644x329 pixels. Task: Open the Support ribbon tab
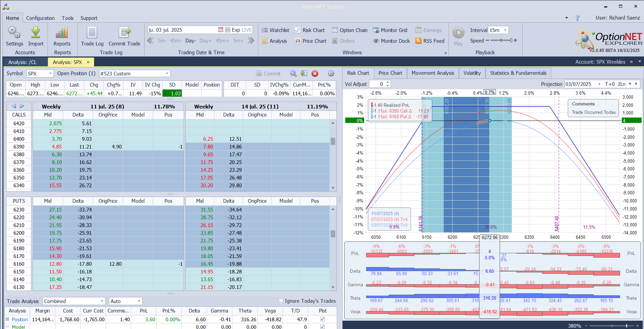(89, 18)
